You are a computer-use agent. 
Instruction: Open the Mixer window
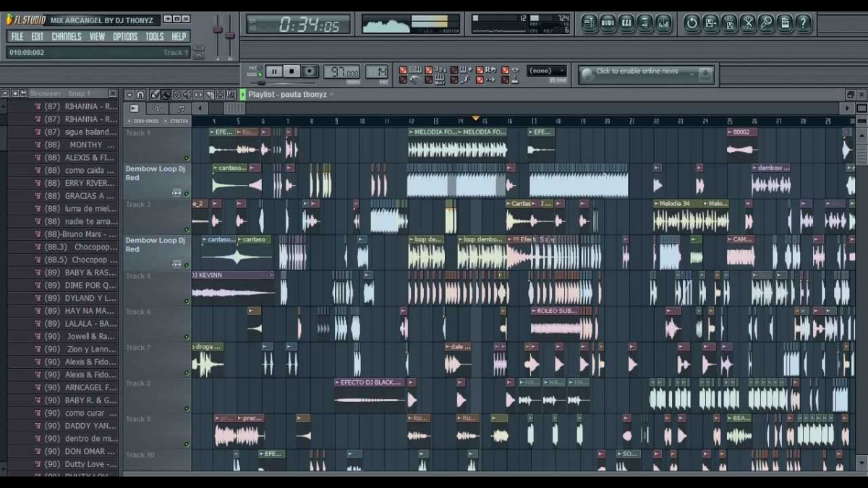[x=664, y=23]
